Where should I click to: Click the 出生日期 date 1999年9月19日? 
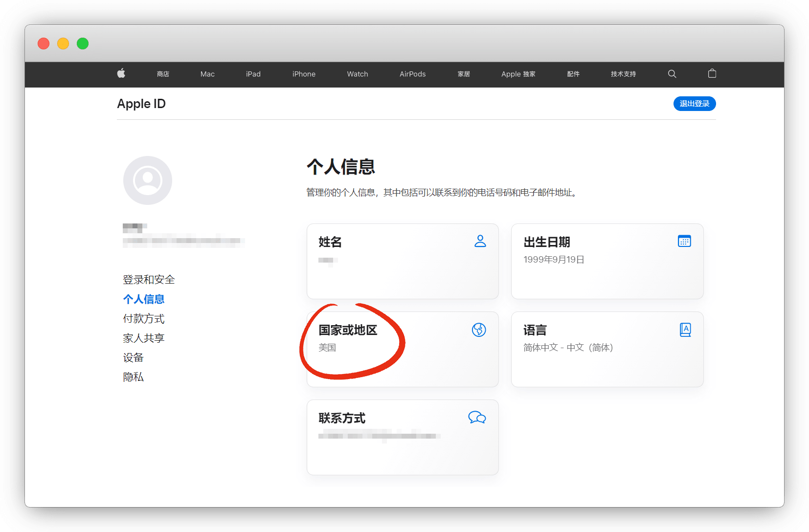554,260
